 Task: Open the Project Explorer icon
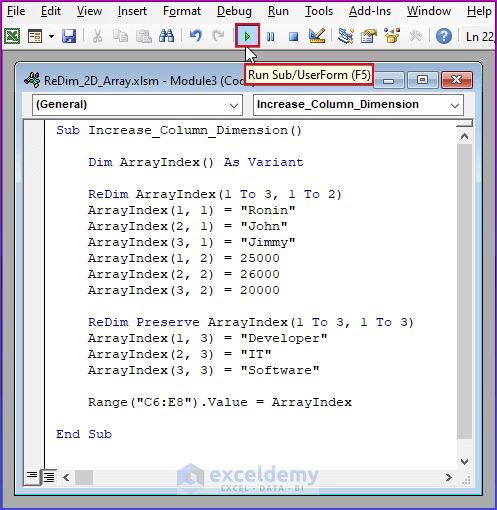(345, 36)
